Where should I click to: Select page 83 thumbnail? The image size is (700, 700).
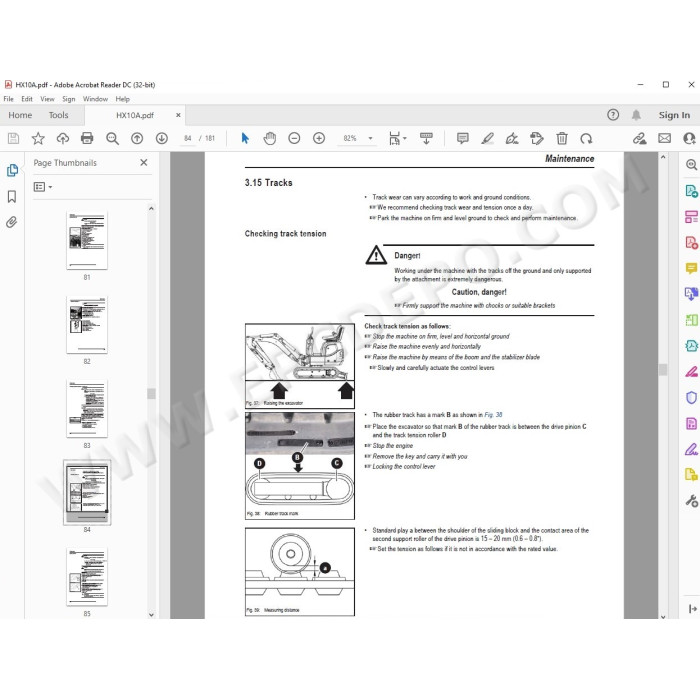[x=87, y=408]
